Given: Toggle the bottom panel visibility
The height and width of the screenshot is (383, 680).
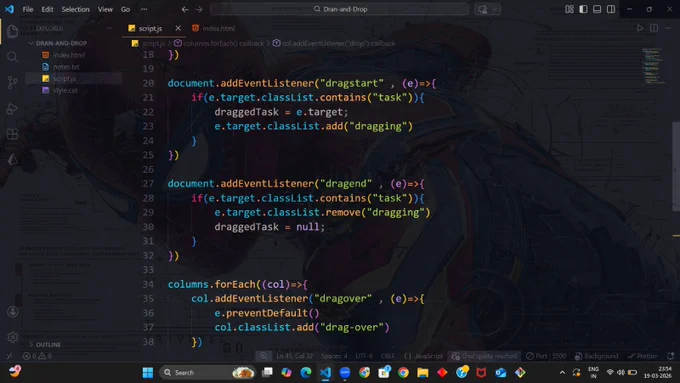Looking at the screenshot, I should 597,9.
